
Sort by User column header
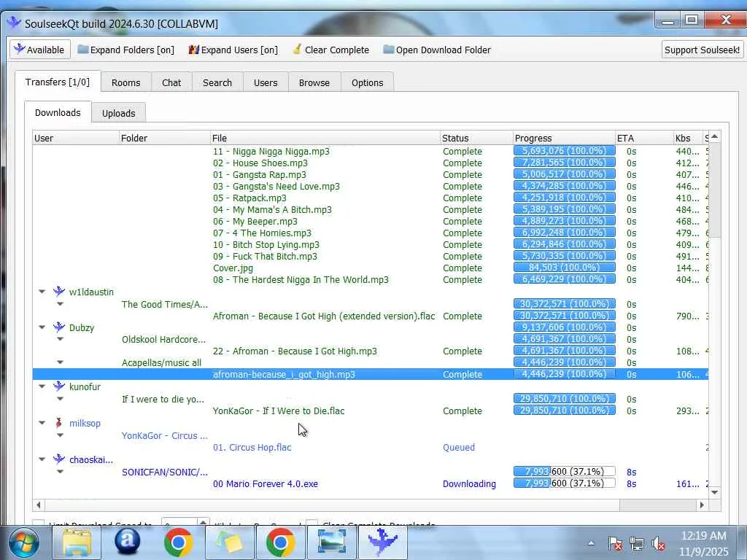(75, 138)
